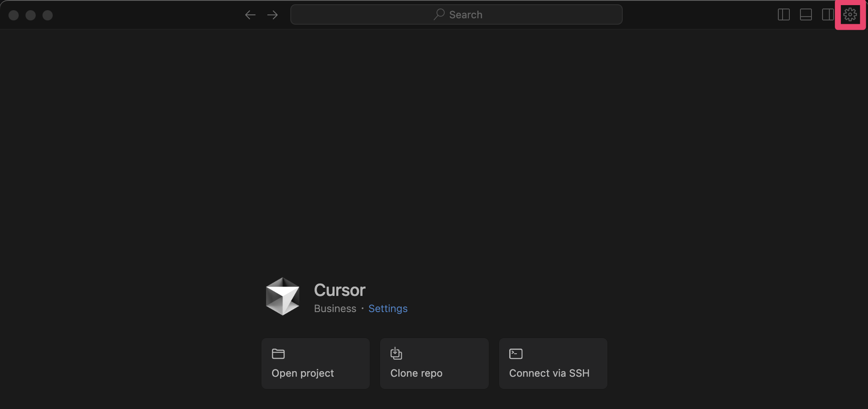Open Cursor settings via the gear icon
The image size is (868, 409).
850,15
